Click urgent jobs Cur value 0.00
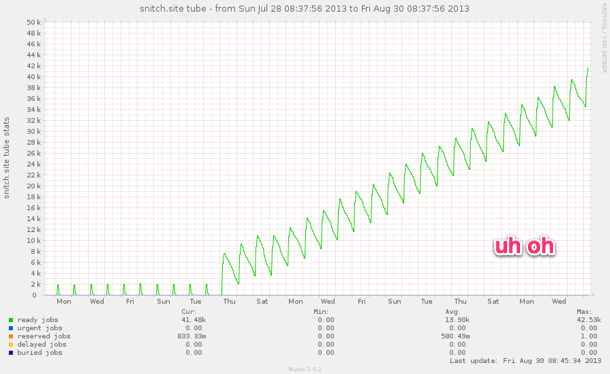 pyautogui.click(x=194, y=328)
